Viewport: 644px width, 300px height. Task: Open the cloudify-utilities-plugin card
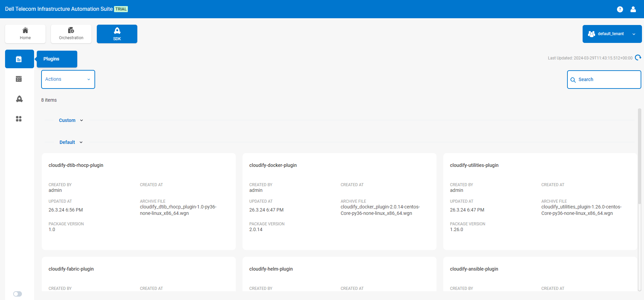[x=540, y=201]
